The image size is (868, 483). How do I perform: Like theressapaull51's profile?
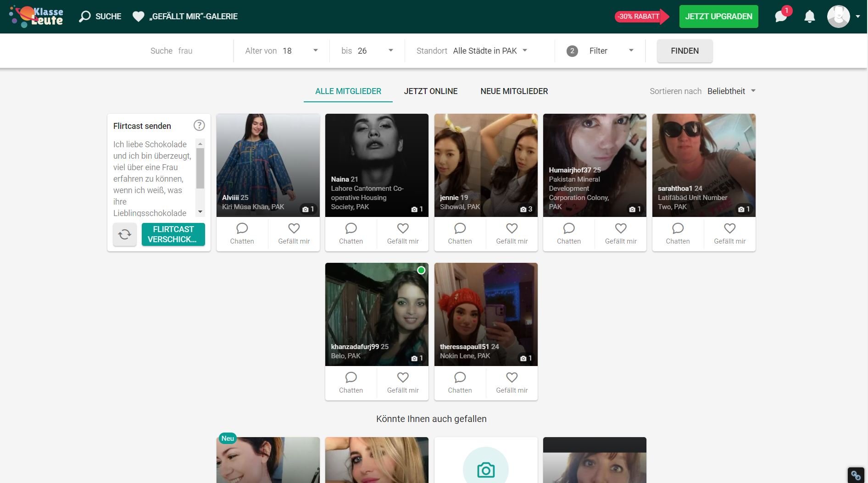(512, 383)
